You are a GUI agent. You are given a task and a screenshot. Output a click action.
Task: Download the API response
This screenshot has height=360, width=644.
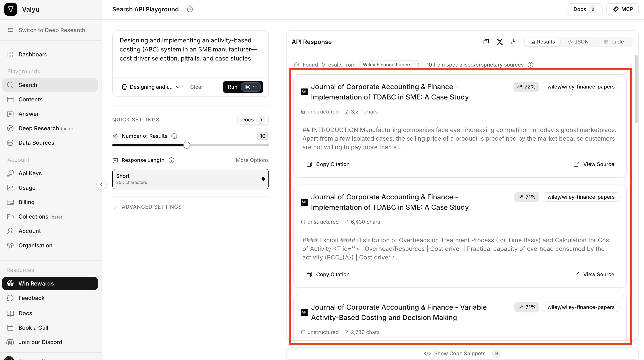(514, 42)
